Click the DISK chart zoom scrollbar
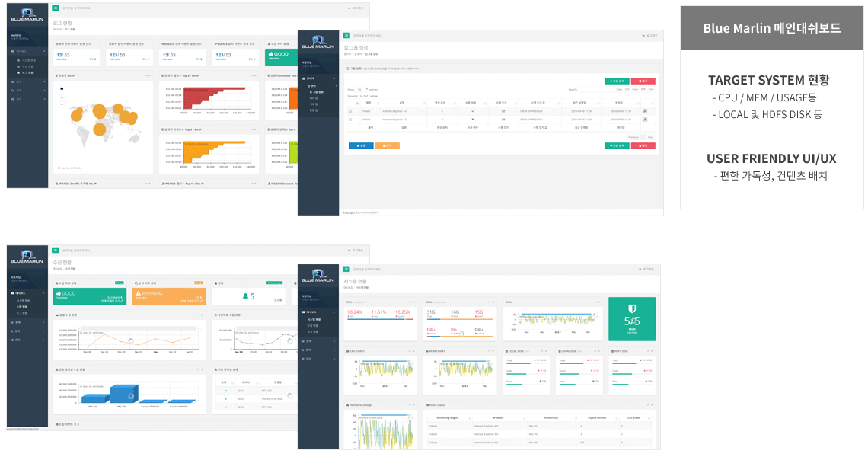The height and width of the screenshot is (457, 868). [557, 314]
